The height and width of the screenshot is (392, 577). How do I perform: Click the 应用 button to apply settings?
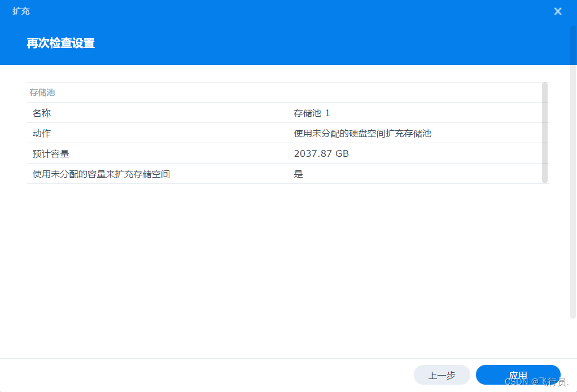coord(517,375)
